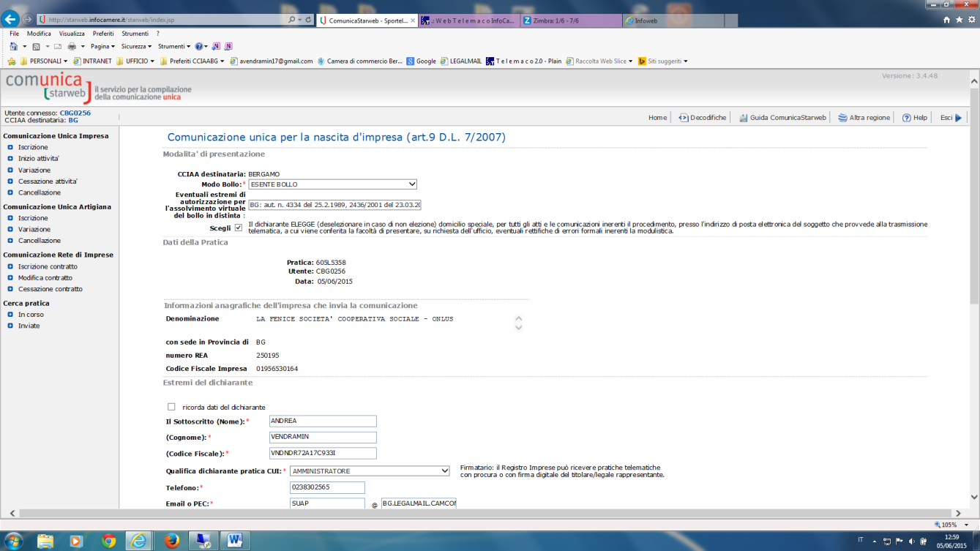Open Microsoft Word from taskbar

[x=235, y=541]
